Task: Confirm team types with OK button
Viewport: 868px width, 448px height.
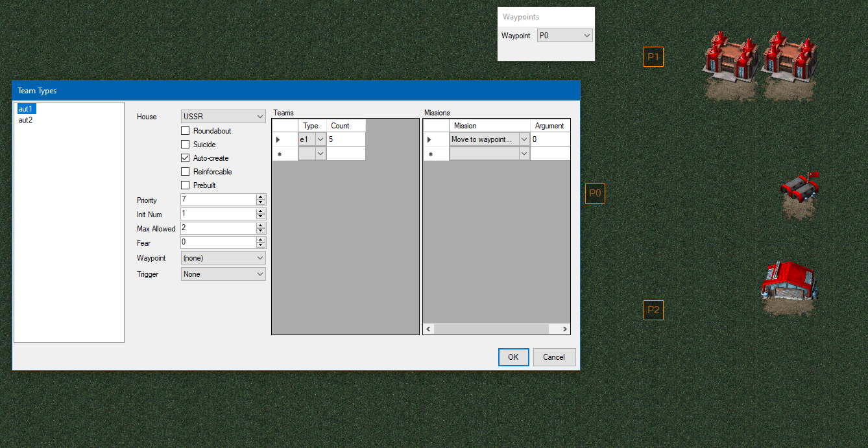Action: point(513,357)
